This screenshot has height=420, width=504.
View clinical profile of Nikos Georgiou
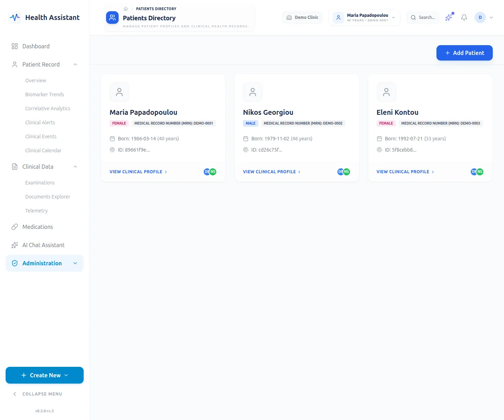click(x=272, y=172)
